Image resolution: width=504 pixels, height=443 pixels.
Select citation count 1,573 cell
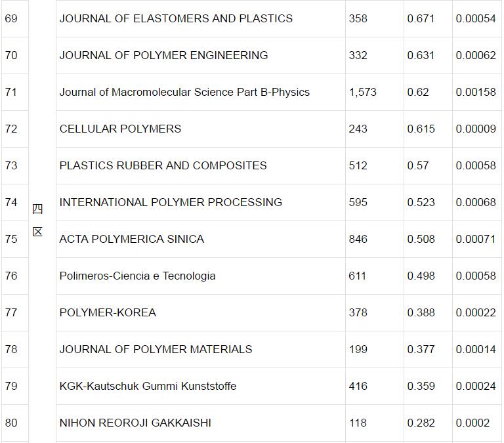(362, 92)
